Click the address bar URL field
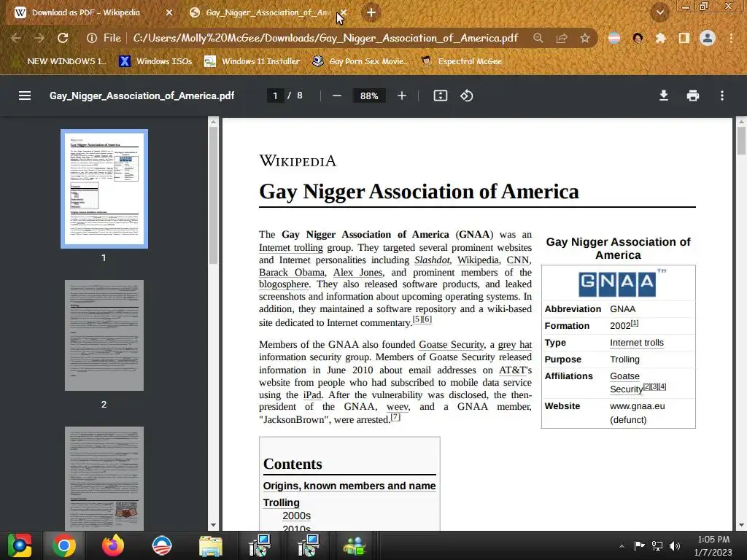 click(325, 38)
